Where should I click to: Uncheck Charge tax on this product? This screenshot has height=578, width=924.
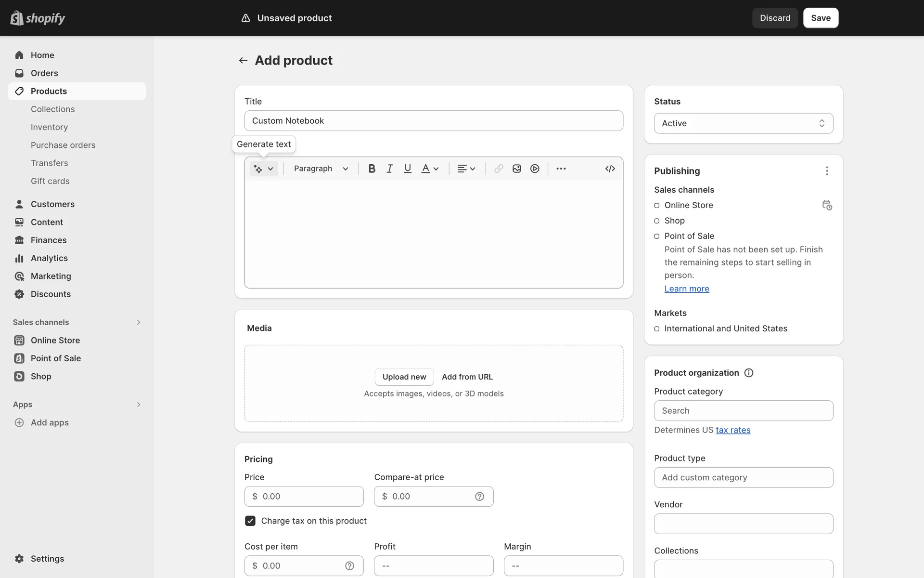coord(250,521)
